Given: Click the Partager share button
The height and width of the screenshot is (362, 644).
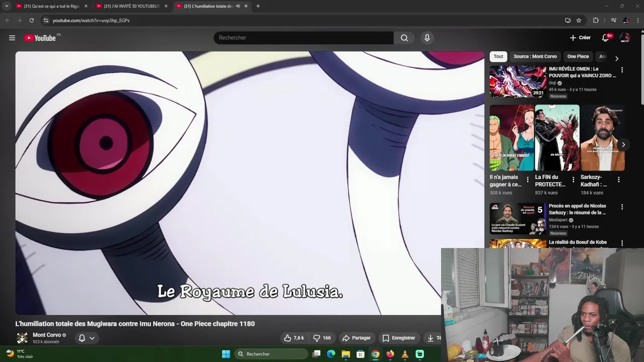Looking at the screenshot, I should (x=356, y=338).
